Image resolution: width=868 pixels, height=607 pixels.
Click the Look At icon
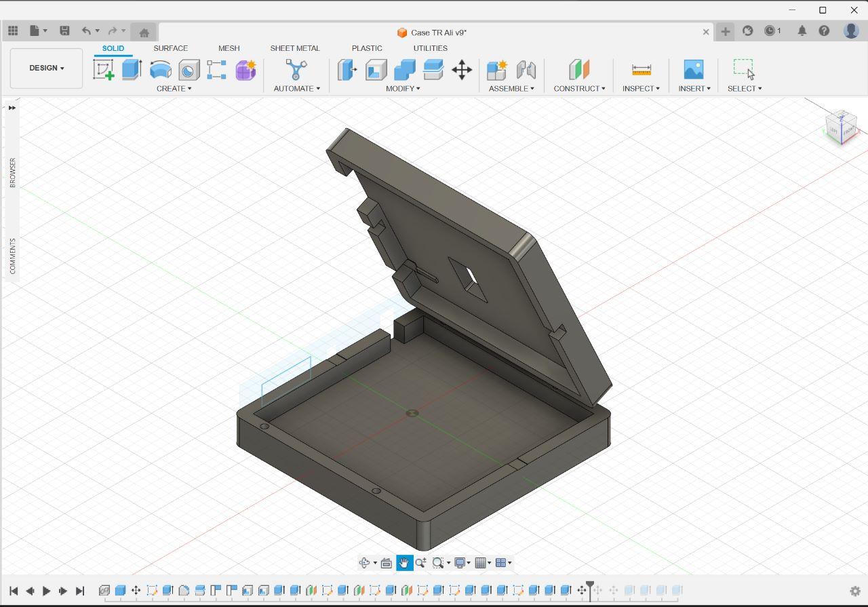pyautogui.click(x=387, y=563)
